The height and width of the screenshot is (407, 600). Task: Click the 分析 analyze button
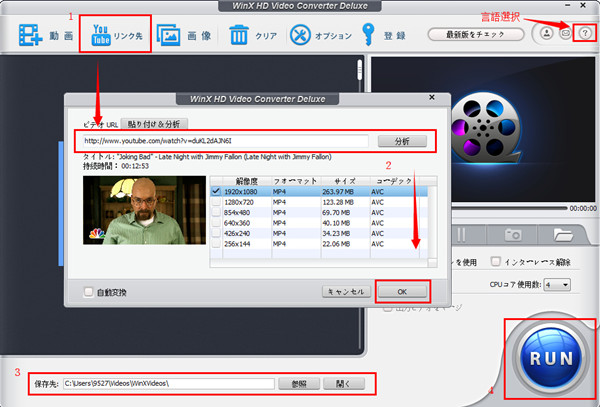click(x=402, y=141)
